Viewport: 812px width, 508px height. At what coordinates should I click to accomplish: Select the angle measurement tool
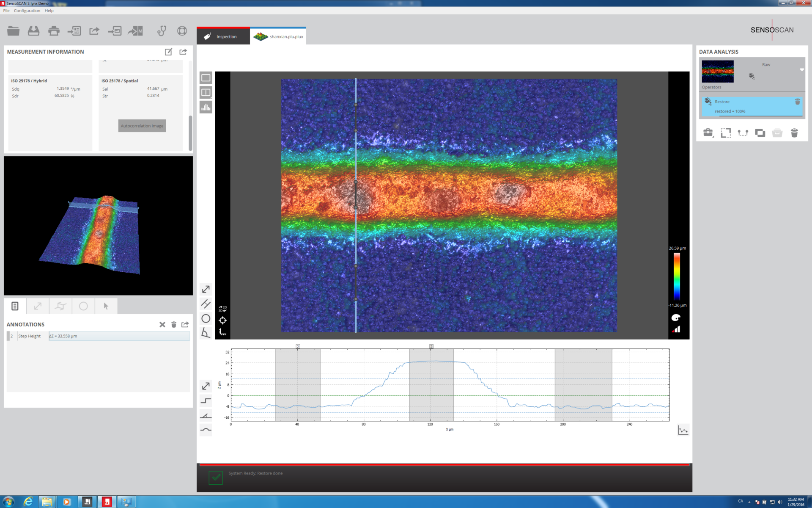point(206,333)
